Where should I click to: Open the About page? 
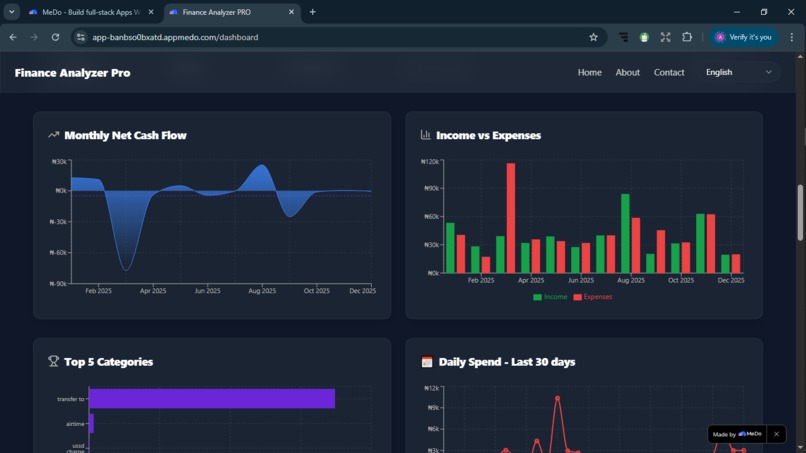(x=628, y=73)
